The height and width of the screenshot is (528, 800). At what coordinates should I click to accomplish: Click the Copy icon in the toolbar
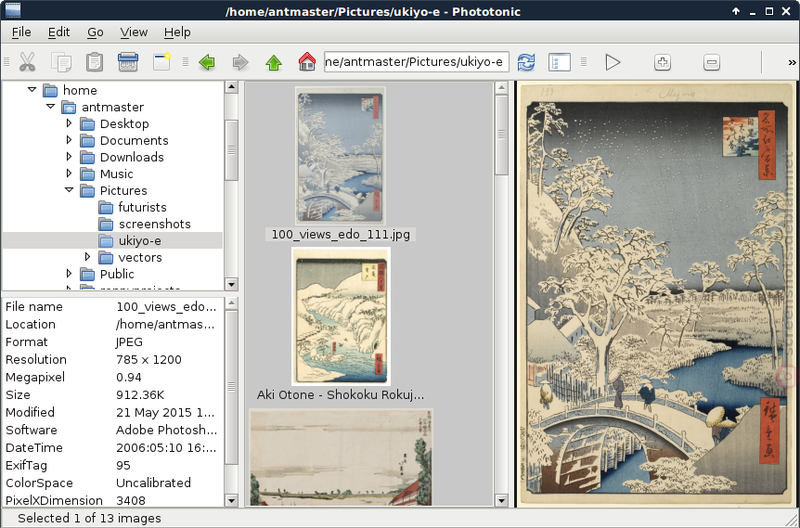(61, 62)
